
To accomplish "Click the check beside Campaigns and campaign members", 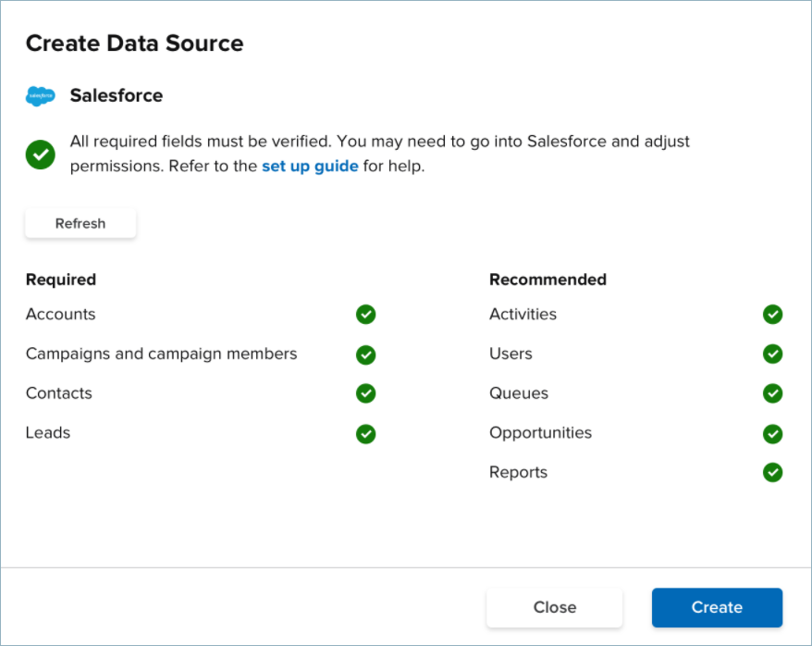I will pyautogui.click(x=365, y=354).
